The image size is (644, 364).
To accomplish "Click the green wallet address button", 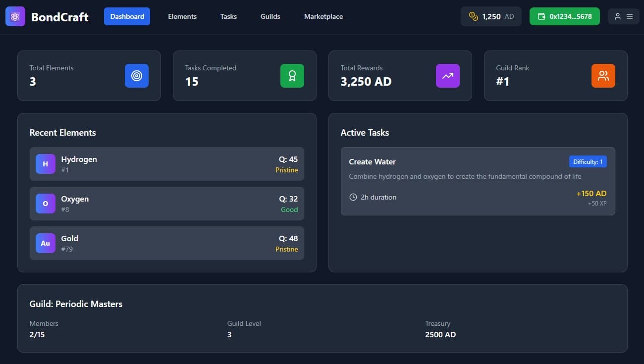I will 565,16.
